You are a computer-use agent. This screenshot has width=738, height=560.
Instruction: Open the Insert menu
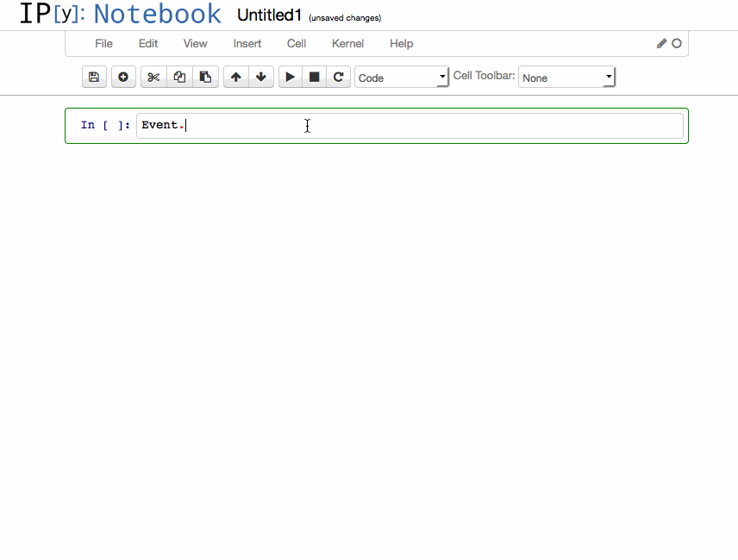pyautogui.click(x=247, y=44)
